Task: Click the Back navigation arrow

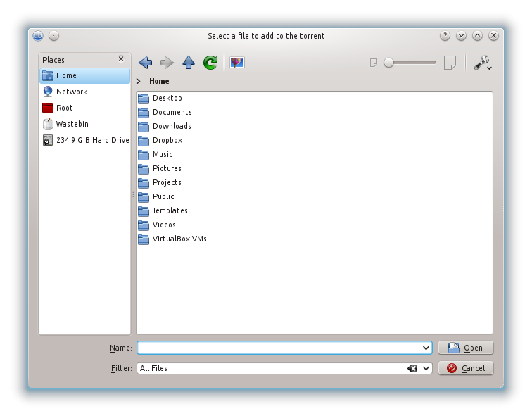Action: click(146, 63)
